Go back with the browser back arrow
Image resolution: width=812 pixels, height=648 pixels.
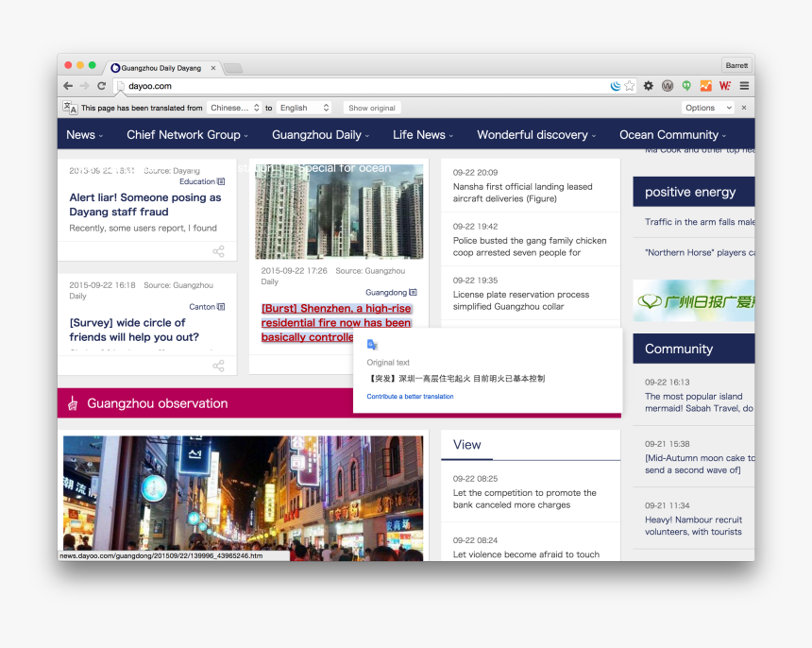[68, 86]
